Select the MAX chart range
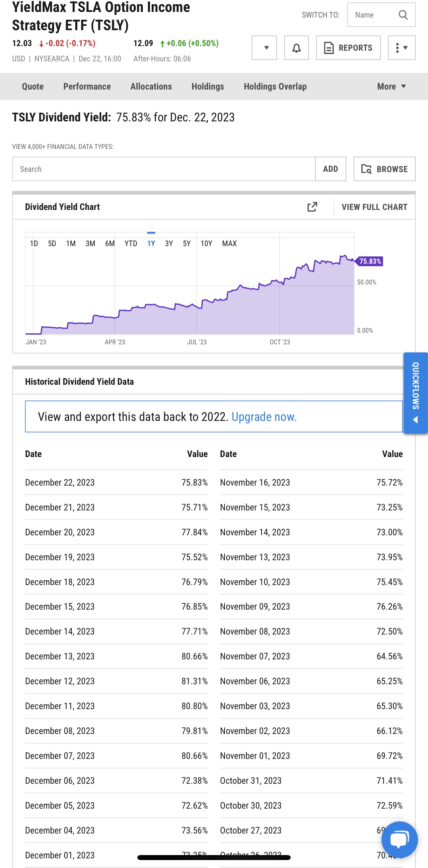 coord(229,244)
